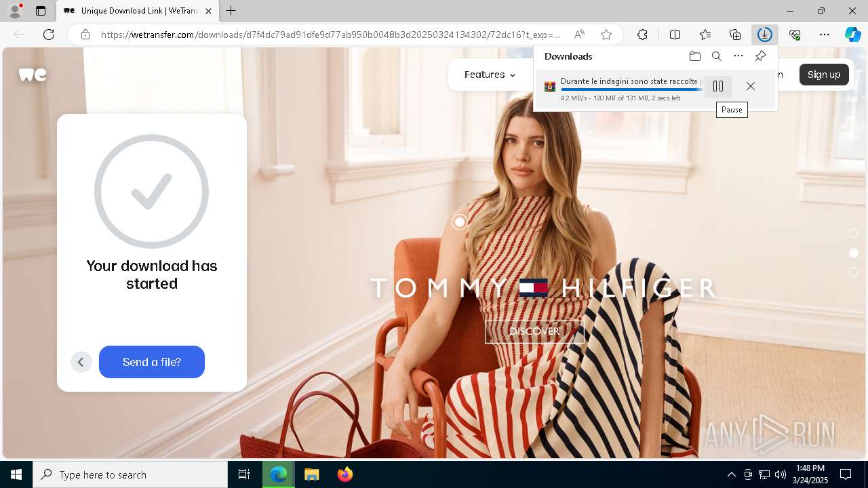
Task: Click the download progress bar
Action: point(631,89)
